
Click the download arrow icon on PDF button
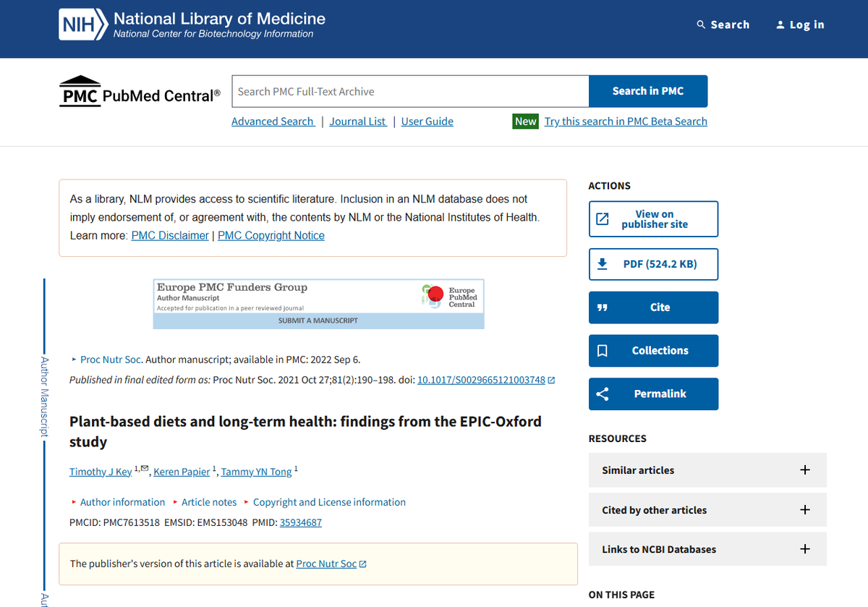click(x=602, y=264)
